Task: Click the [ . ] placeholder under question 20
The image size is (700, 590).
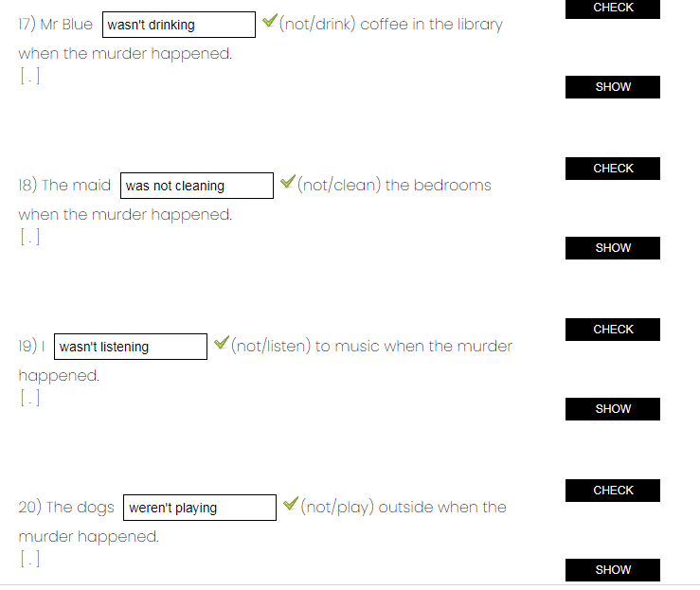Action: (30, 559)
